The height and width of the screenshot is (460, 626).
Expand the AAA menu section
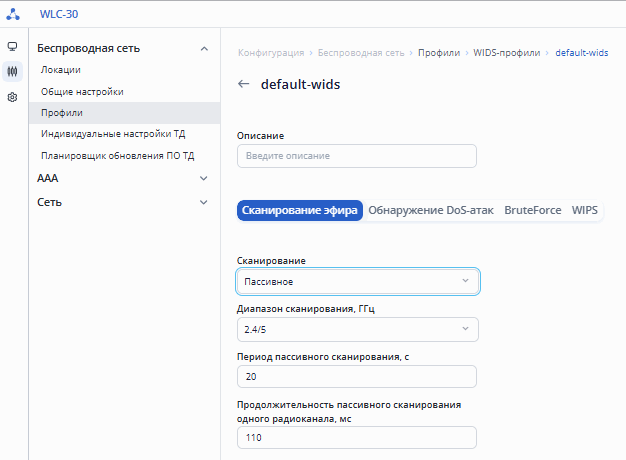coord(204,178)
